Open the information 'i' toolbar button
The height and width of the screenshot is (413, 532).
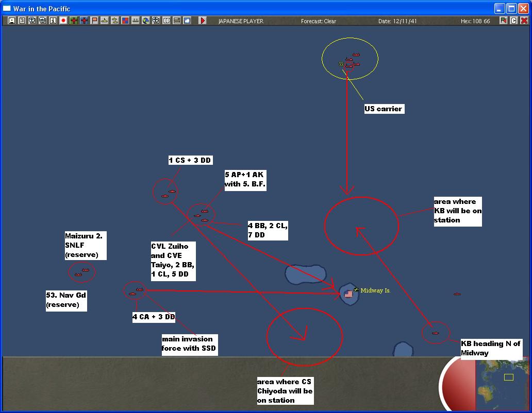coord(53,21)
